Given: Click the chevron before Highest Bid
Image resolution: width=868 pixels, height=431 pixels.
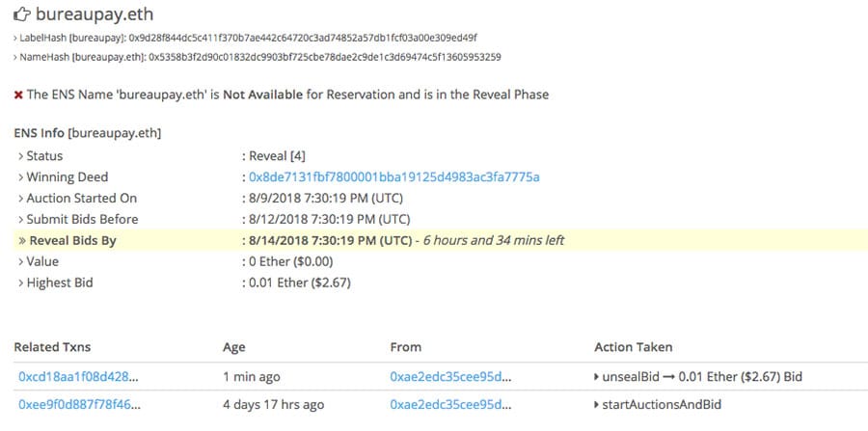Looking at the screenshot, I should tap(20, 283).
